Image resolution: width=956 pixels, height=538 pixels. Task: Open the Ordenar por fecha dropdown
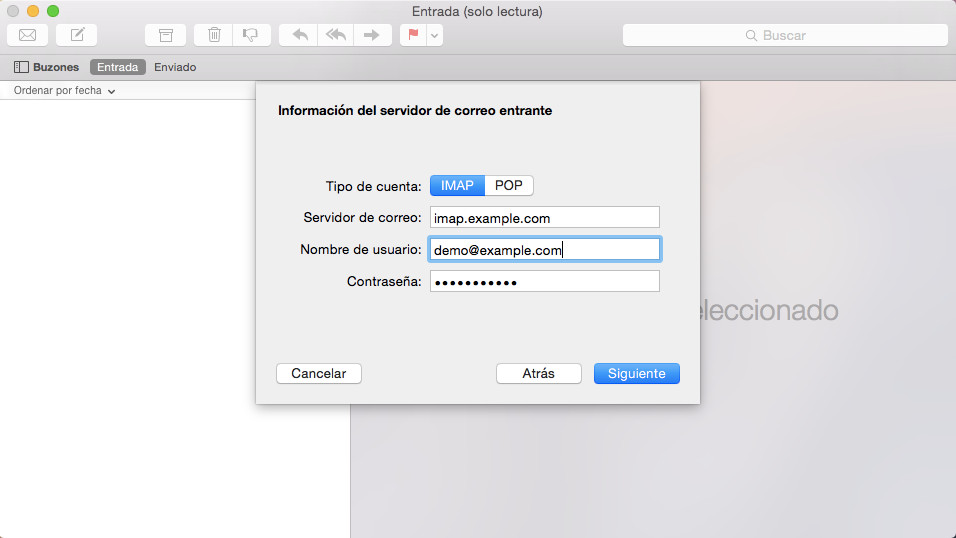[x=64, y=90]
